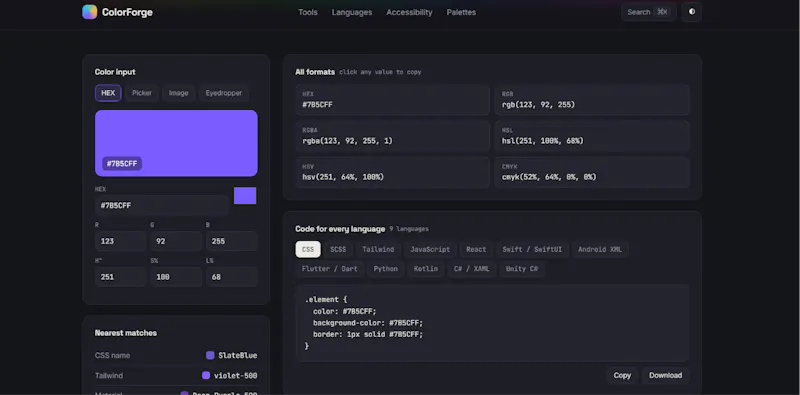Click the HEX value input field
This screenshot has height=395, width=800.
click(x=162, y=205)
